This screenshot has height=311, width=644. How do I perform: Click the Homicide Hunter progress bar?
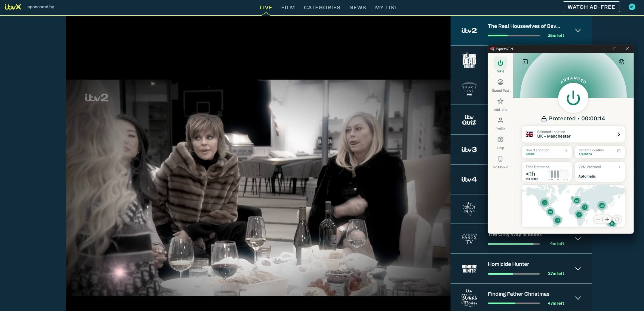pyautogui.click(x=514, y=274)
